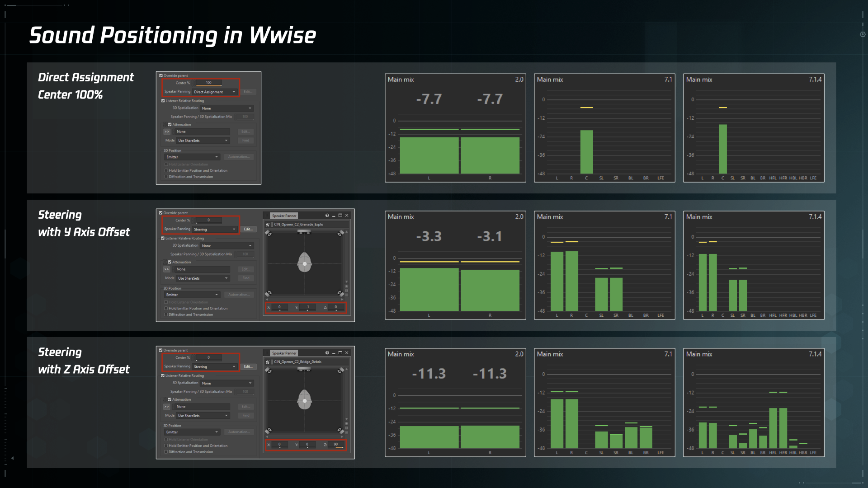Select top-right speaker icon in Bridge_Debris panner

coord(340,371)
